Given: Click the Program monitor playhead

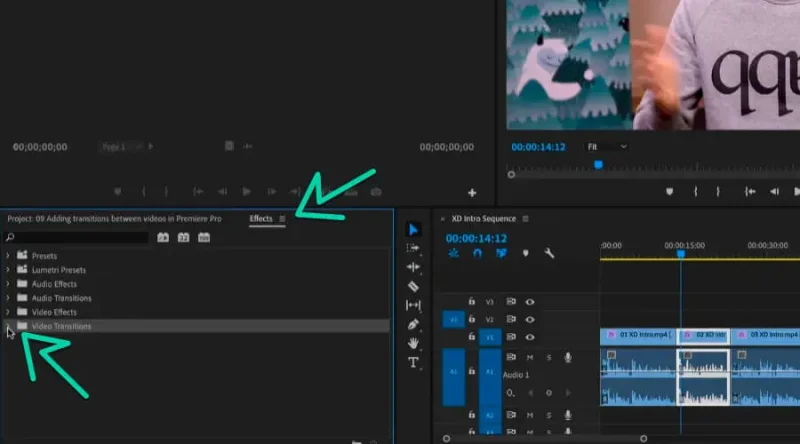Looking at the screenshot, I should pos(598,165).
